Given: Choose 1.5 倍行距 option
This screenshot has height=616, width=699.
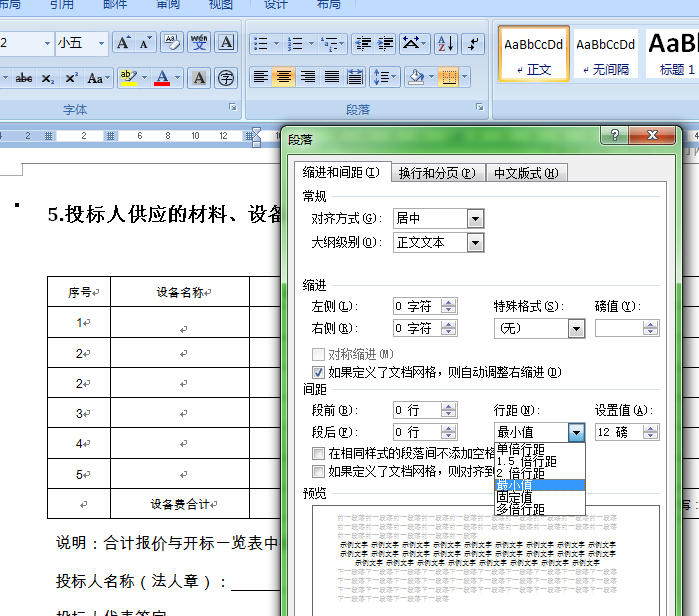Looking at the screenshot, I should pyautogui.click(x=539, y=461).
